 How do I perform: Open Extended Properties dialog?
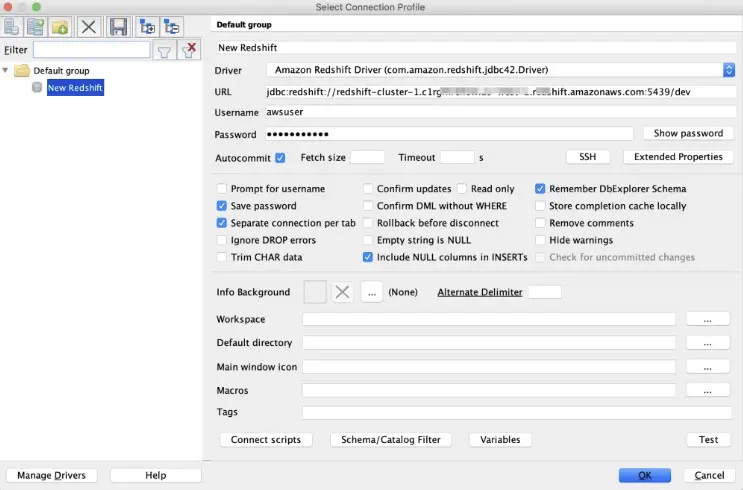[x=678, y=157]
